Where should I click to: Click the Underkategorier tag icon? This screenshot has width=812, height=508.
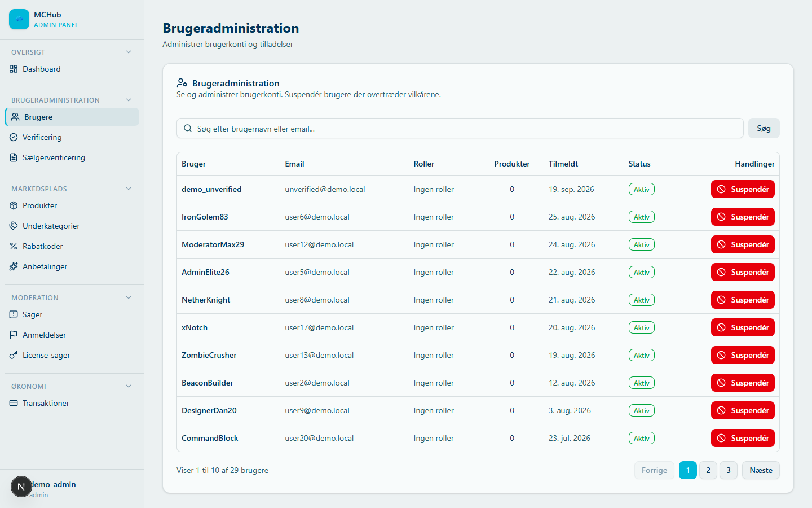[x=14, y=226]
